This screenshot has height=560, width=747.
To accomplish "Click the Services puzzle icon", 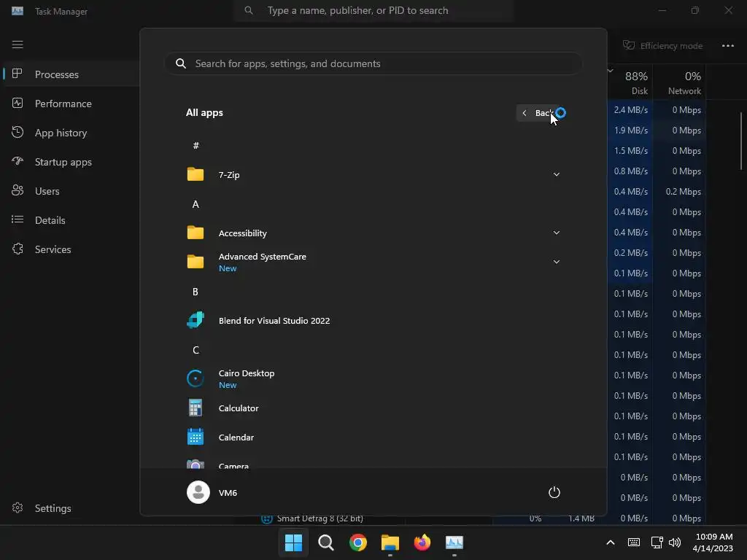I will tap(18, 249).
